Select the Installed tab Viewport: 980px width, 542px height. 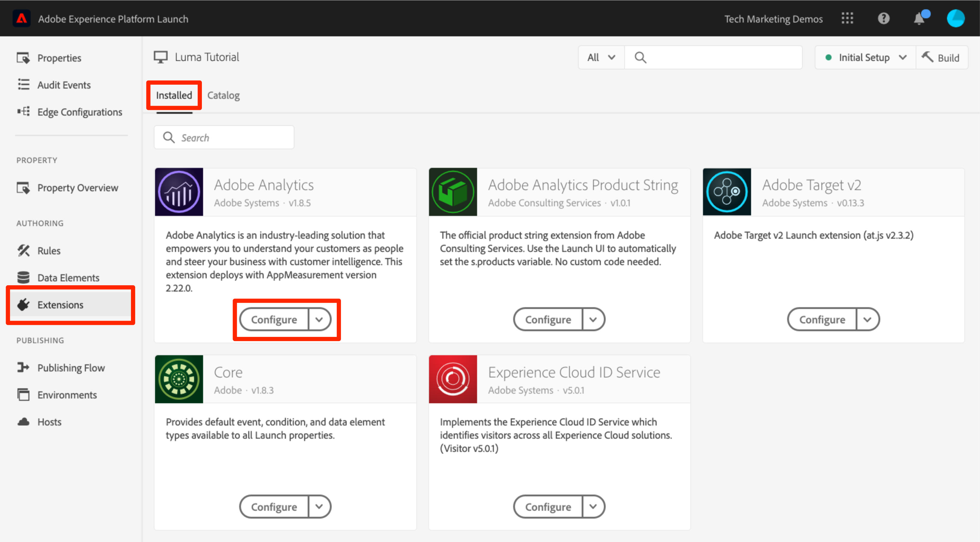[174, 95]
